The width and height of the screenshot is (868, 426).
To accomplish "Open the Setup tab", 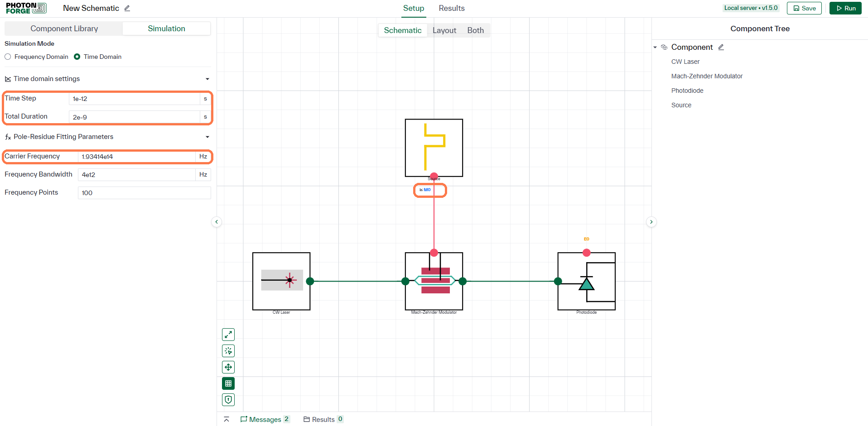I will (x=414, y=8).
